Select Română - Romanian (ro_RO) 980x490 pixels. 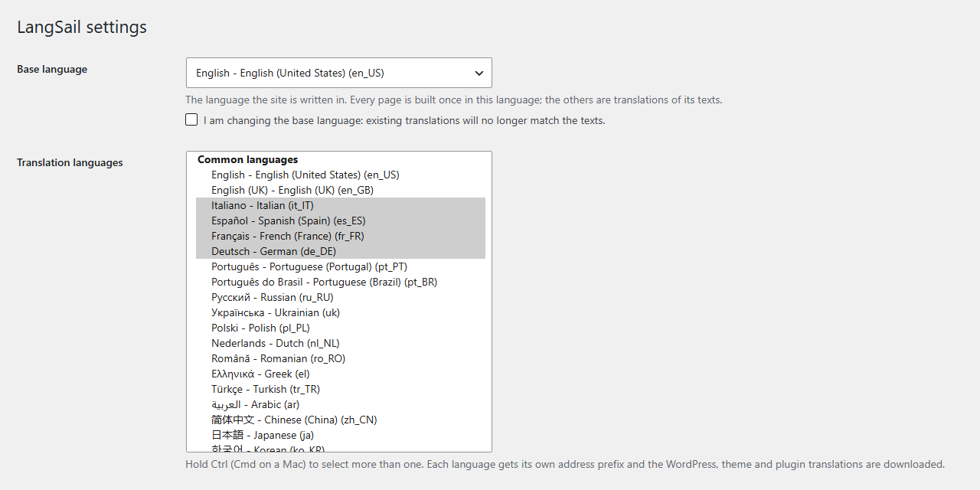(x=341, y=358)
